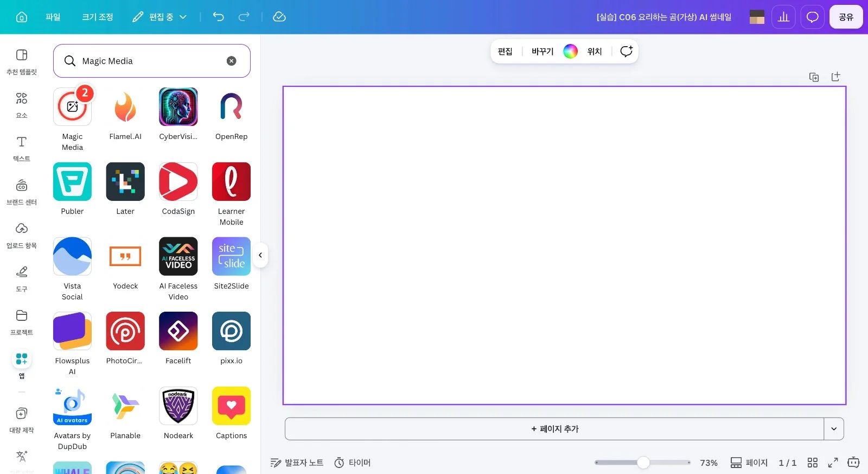Click the 위치 position button
868x474 pixels.
pos(595,51)
